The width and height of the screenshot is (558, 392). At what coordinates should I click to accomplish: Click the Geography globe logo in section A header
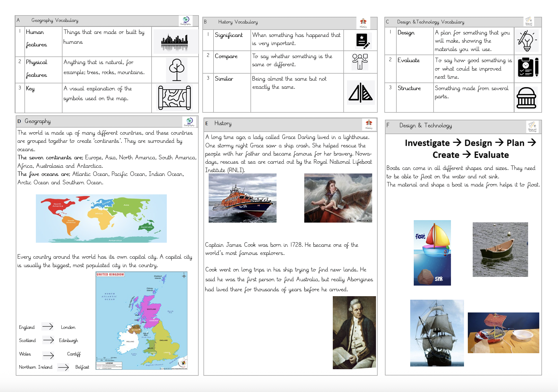186,20
